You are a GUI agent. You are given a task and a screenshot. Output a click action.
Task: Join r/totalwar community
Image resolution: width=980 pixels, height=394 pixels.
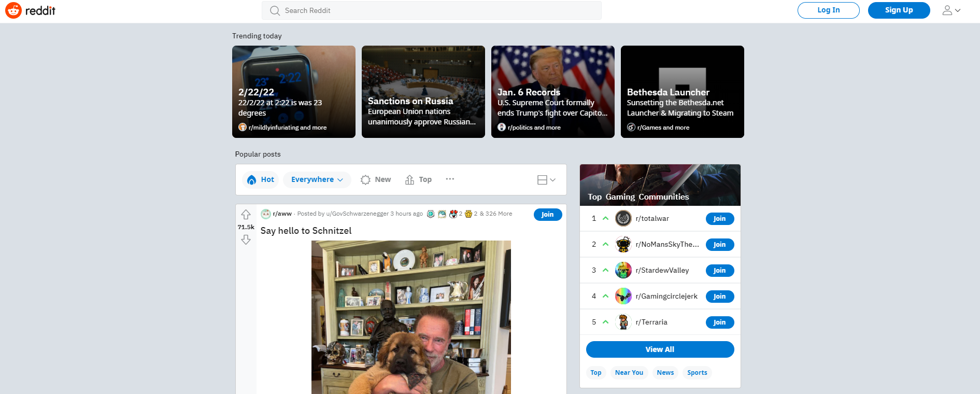pyautogui.click(x=720, y=219)
